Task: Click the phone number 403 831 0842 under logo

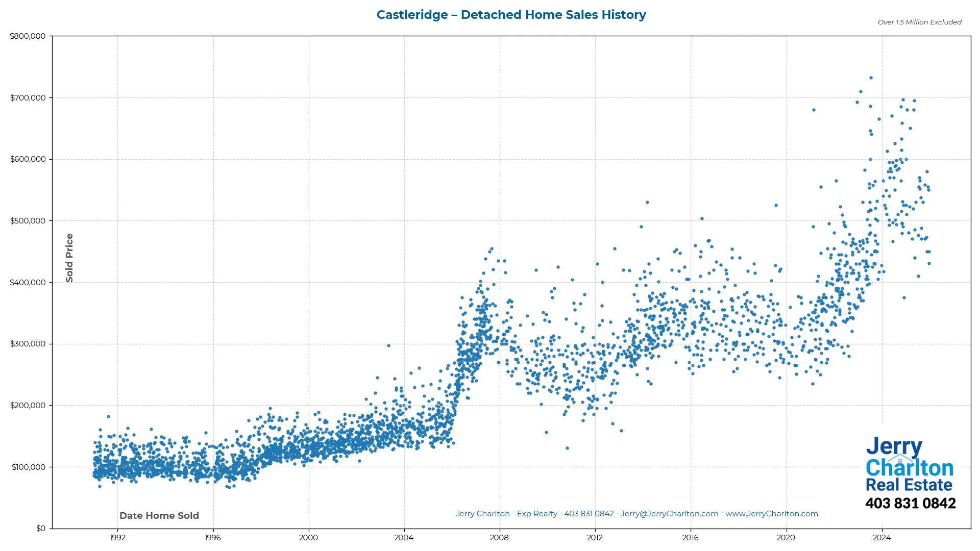Action: point(911,503)
